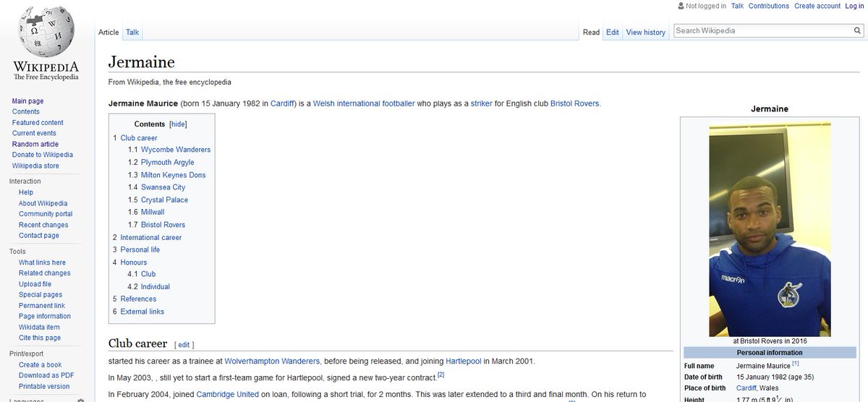Jump to Swansea City section
This screenshot has height=402, width=868.
163,187
